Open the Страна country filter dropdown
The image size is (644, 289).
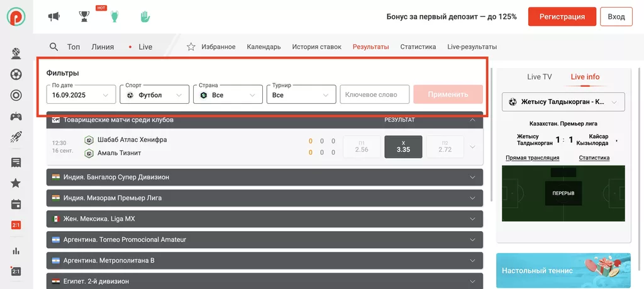(x=228, y=94)
